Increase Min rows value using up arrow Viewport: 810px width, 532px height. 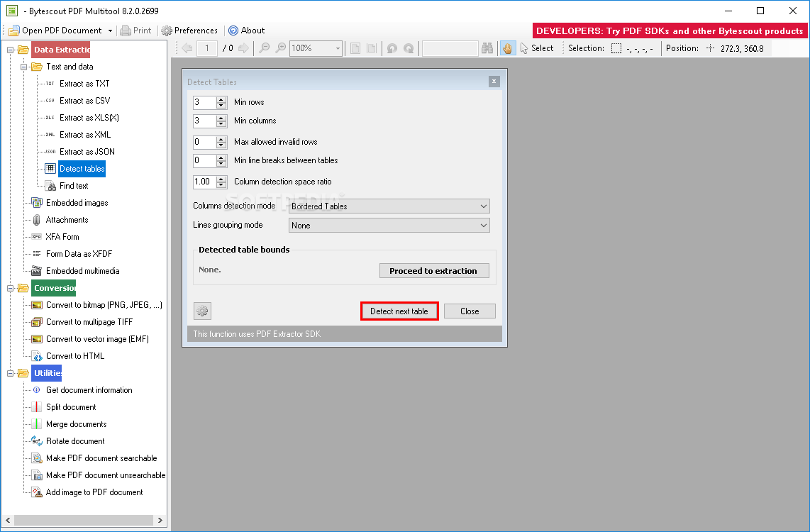221,100
